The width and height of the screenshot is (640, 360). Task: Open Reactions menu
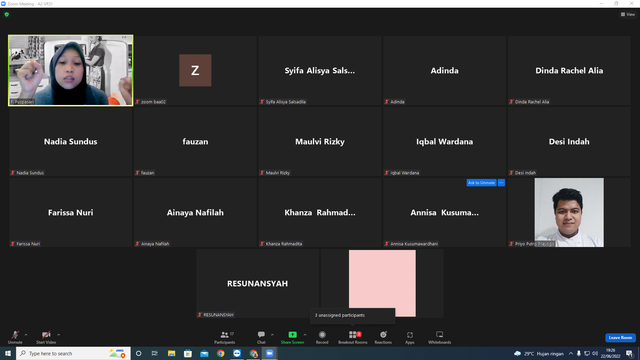pos(383,337)
